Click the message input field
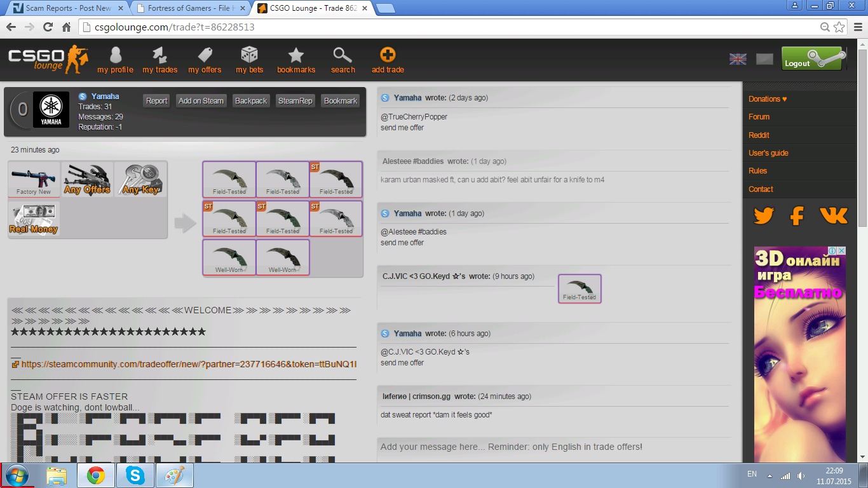Image resolution: width=868 pixels, height=488 pixels. (553, 447)
